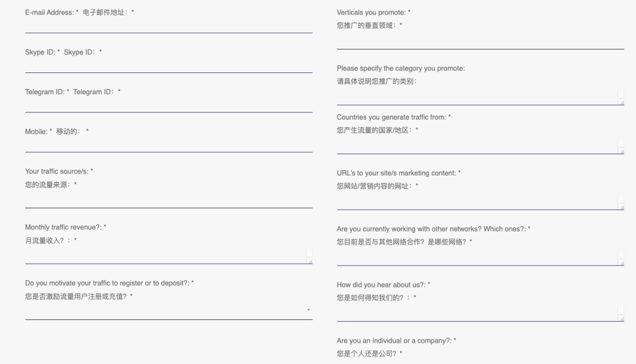Click the 'Are you an individual or a company?' label

pos(396,341)
